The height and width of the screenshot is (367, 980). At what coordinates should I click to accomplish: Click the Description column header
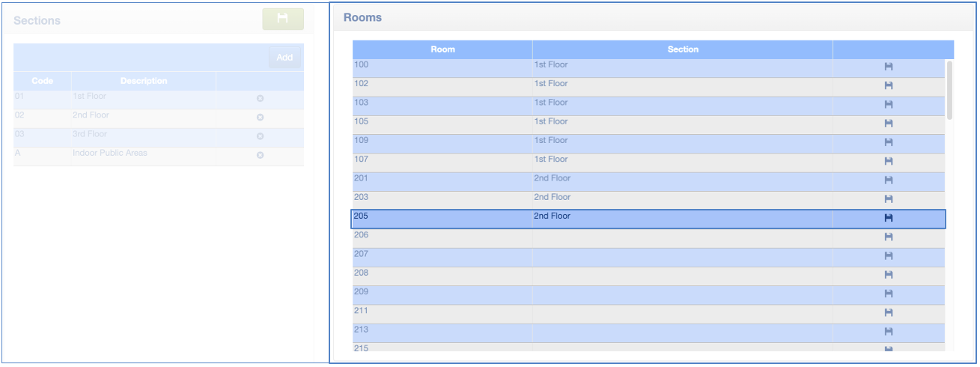click(144, 81)
